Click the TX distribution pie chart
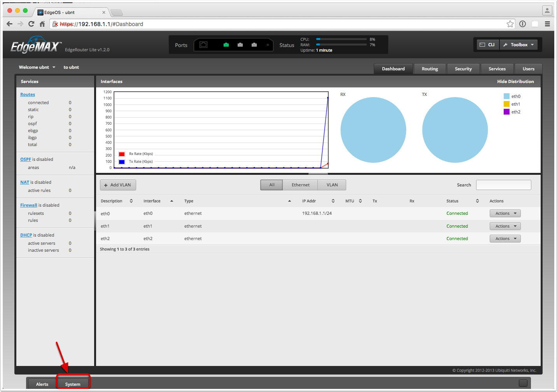 click(455, 130)
